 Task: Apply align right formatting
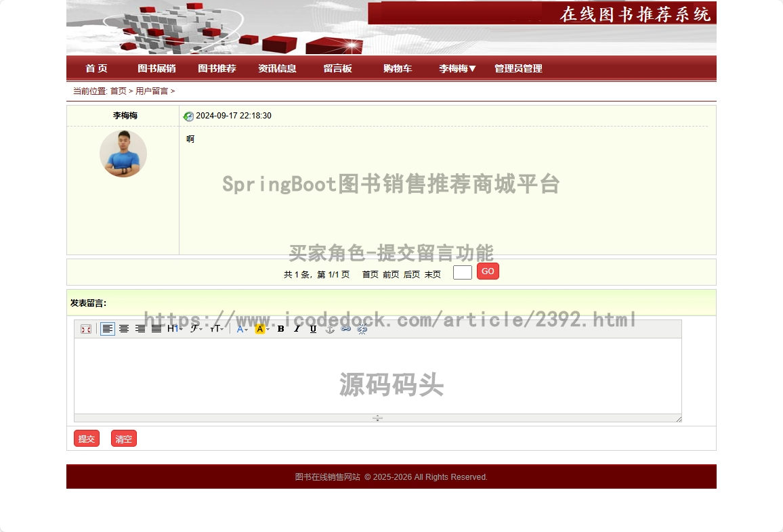[x=140, y=329]
